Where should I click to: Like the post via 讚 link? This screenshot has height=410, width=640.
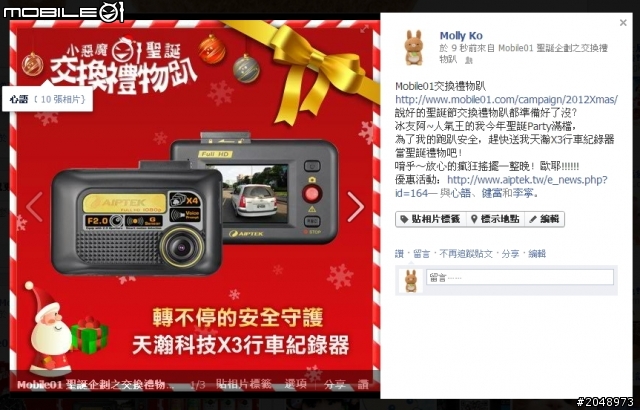tap(399, 254)
